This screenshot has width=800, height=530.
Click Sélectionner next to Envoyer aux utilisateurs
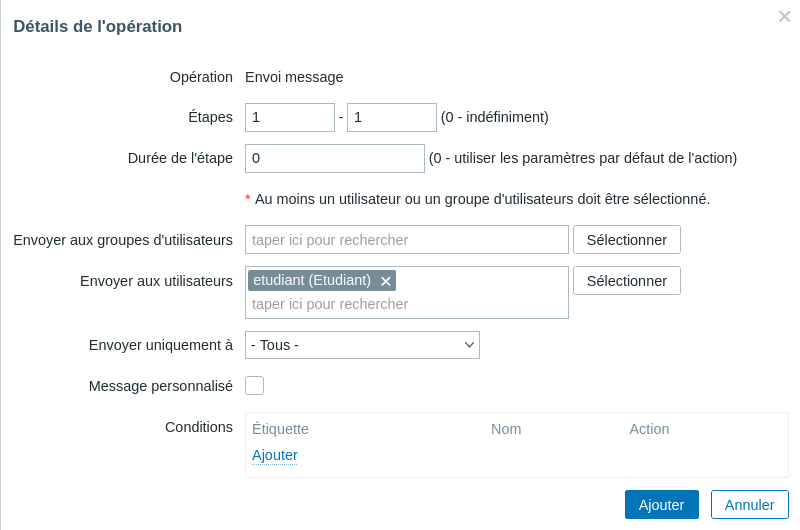click(x=626, y=281)
